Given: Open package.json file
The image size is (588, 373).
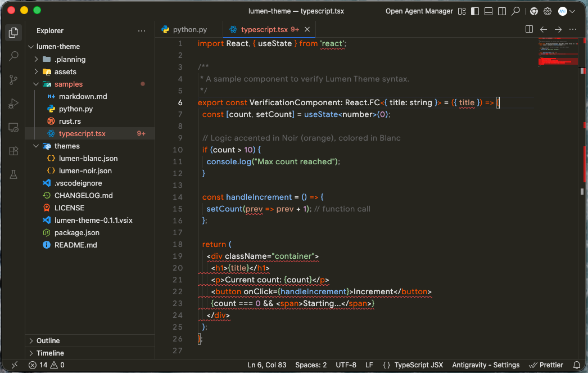Looking at the screenshot, I should point(90,233).
